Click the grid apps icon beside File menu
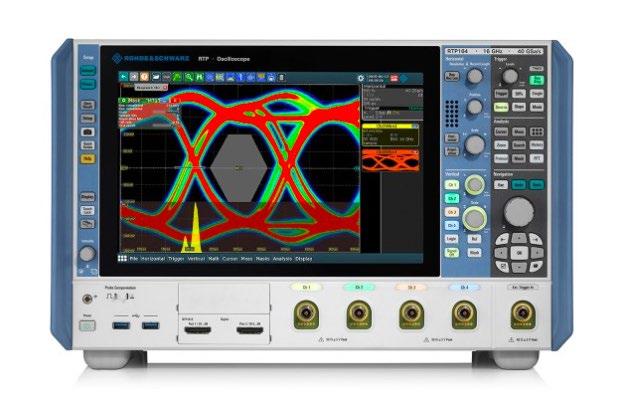635x408 pixels. point(122,258)
